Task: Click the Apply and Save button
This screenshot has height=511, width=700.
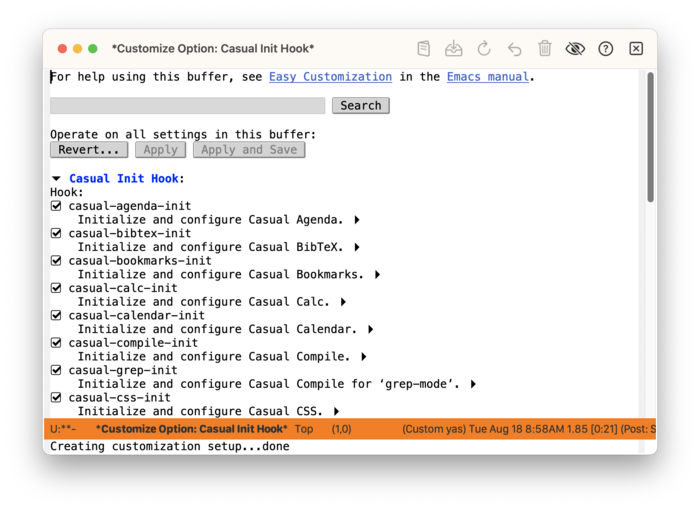Action: [x=249, y=150]
